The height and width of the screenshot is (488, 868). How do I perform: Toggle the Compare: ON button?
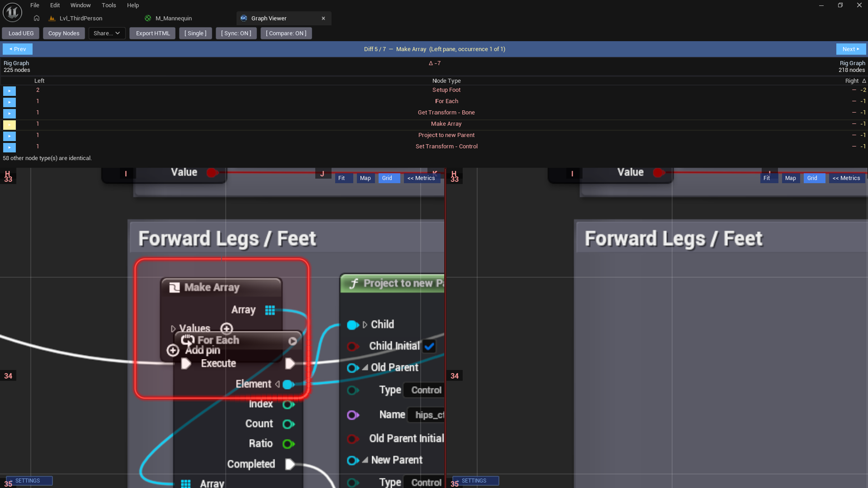click(x=286, y=33)
